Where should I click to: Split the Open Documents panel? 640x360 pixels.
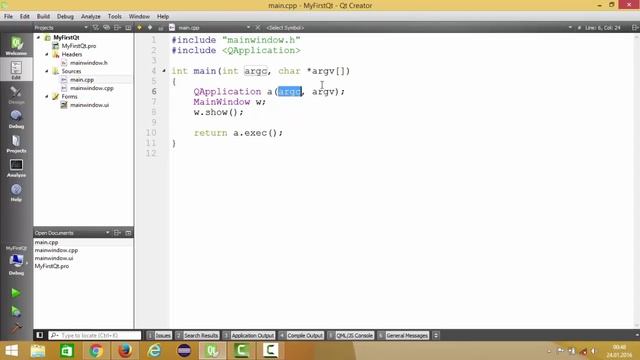pos(118,233)
